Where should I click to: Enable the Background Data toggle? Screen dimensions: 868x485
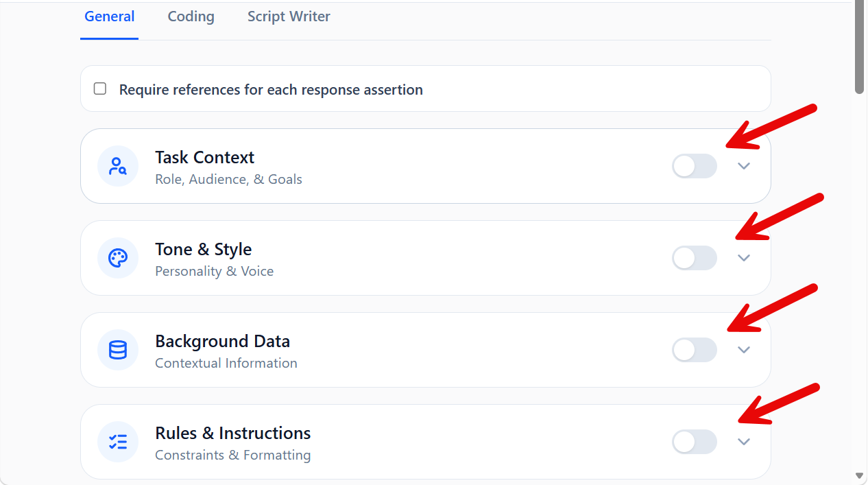pos(694,350)
